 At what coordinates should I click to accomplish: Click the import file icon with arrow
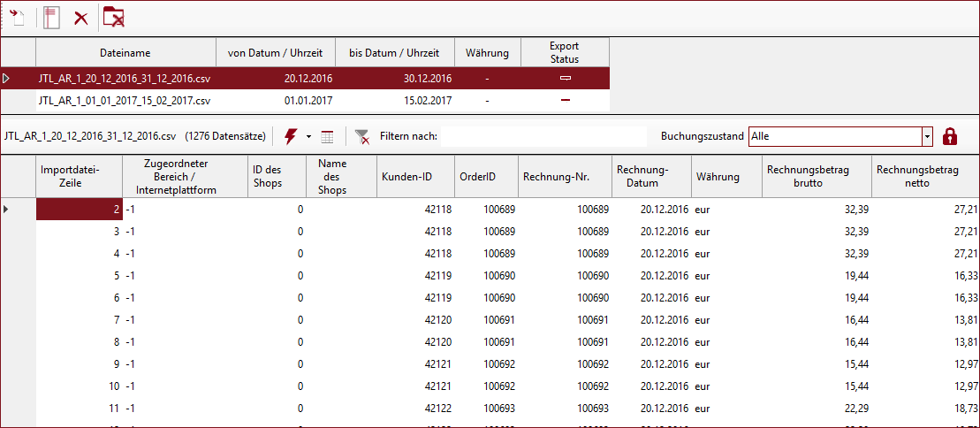click(x=17, y=18)
